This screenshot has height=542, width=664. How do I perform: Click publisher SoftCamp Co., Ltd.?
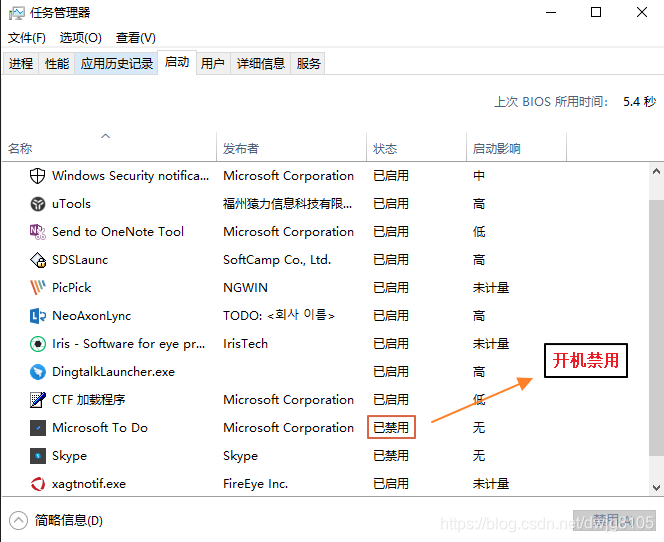pyautogui.click(x=277, y=260)
